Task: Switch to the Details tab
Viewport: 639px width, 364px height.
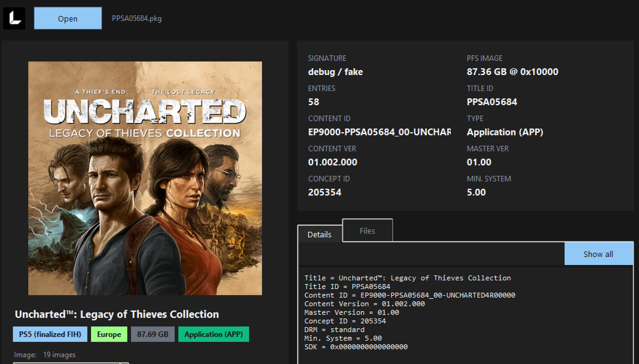Action: [319, 234]
